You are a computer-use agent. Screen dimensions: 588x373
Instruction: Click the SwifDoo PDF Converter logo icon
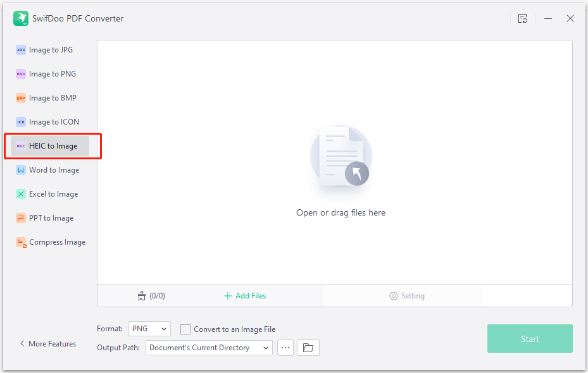(x=21, y=18)
